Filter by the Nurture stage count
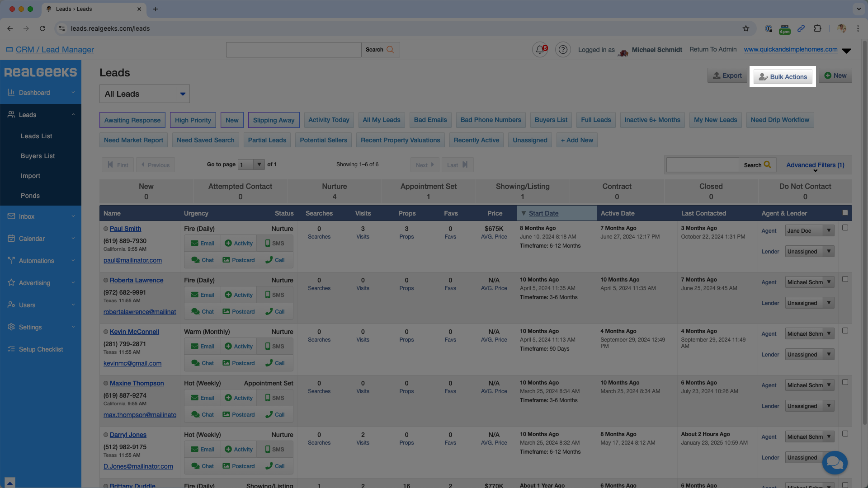 tap(335, 191)
